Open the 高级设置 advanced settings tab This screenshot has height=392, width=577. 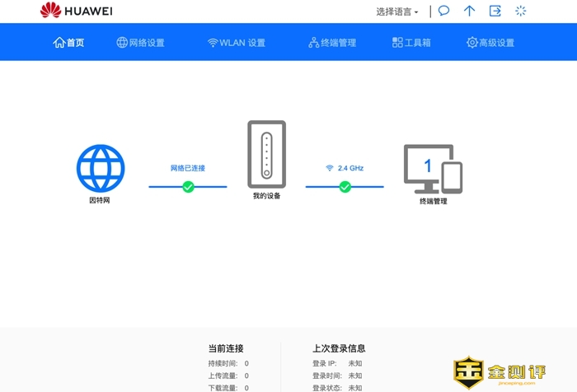click(490, 42)
